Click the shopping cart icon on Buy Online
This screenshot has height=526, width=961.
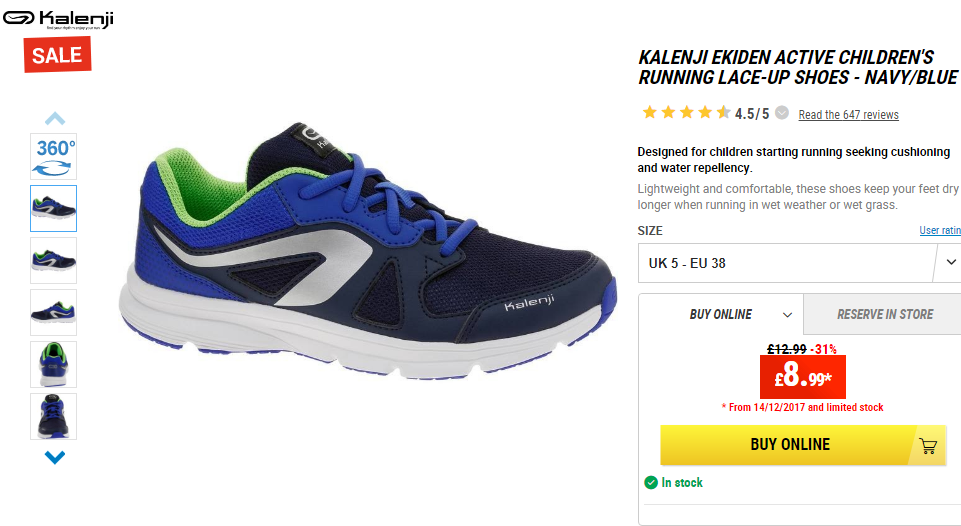928,446
